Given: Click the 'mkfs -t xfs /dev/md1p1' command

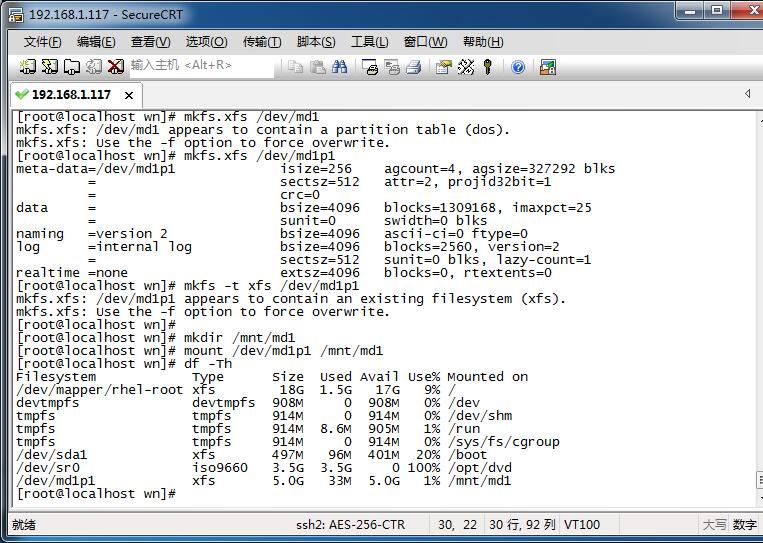Looking at the screenshot, I should 272,286.
